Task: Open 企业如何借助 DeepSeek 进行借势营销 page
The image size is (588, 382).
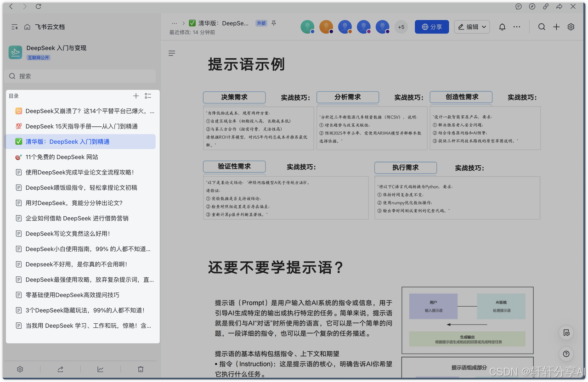Action: 81,218
